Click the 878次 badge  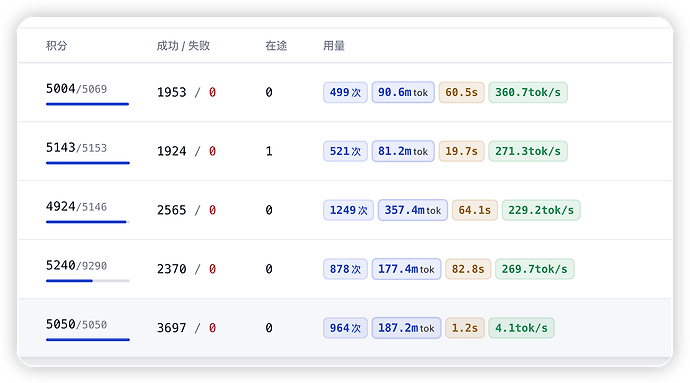tap(345, 269)
